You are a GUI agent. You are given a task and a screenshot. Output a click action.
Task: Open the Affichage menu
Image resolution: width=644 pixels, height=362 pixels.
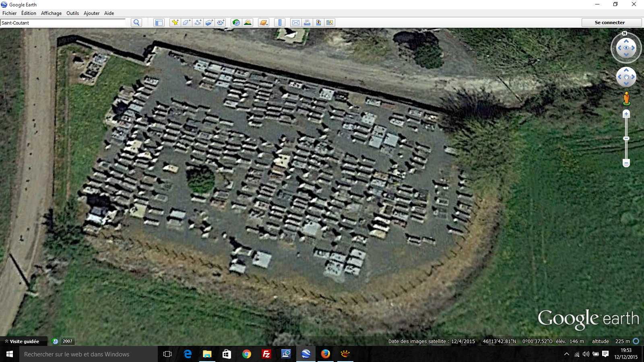51,13
